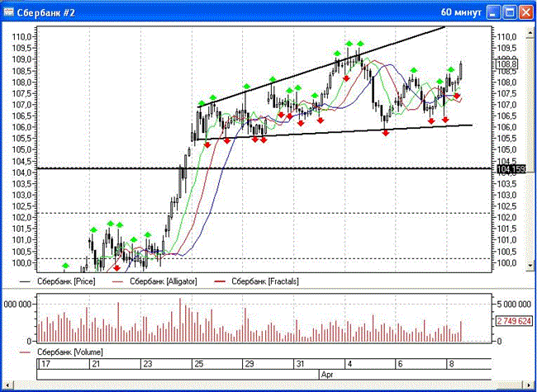Image resolution: width=537 pixels, height=392 pixels.
Task: Select the Сбербанк [Price] legend entry
Action: click(66, 281)
